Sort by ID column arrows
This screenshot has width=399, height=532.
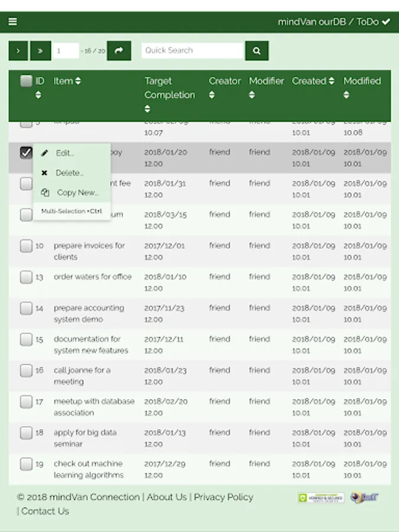coord(38,95)
